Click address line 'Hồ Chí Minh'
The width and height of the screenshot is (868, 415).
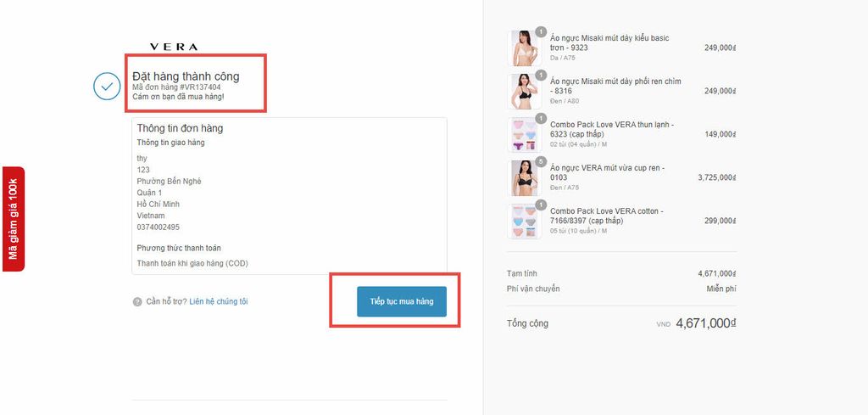tap(159, 204)
